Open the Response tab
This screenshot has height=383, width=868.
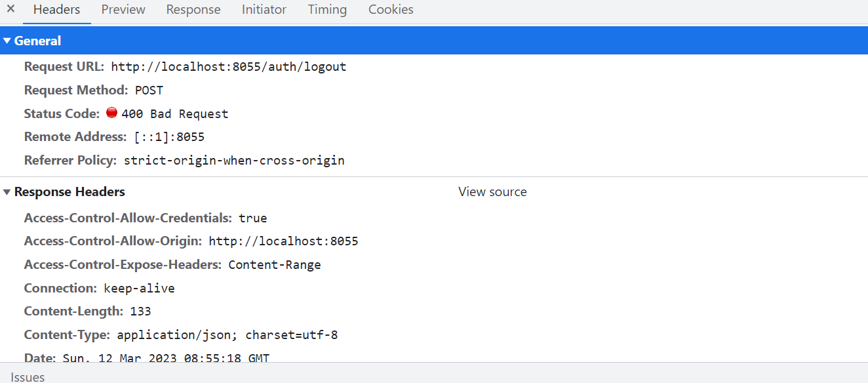(193, 9)
